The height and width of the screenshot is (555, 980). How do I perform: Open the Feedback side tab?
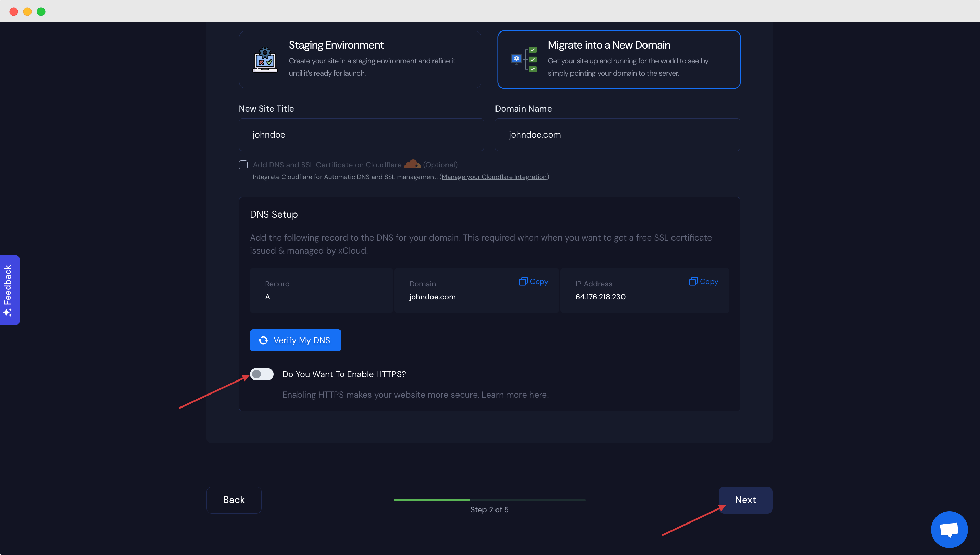point(9,290)
